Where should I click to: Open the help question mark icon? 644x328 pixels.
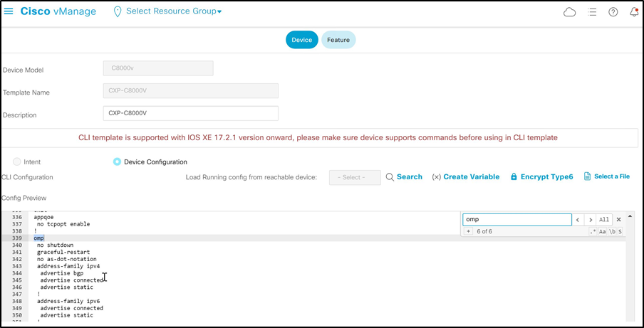point(613,12)
